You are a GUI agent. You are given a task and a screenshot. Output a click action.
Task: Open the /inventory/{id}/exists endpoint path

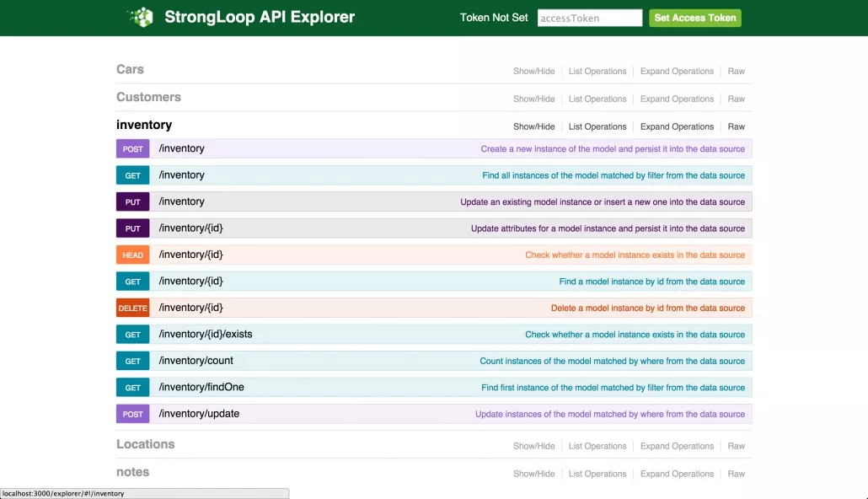tap(206, 335)
